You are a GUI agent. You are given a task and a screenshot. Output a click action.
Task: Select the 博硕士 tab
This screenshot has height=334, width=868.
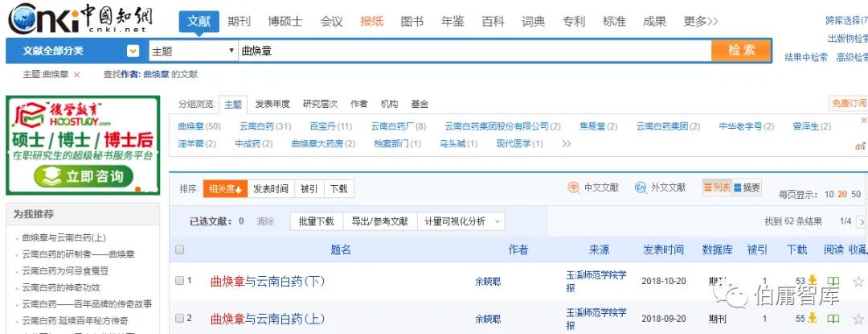point(285,22)
